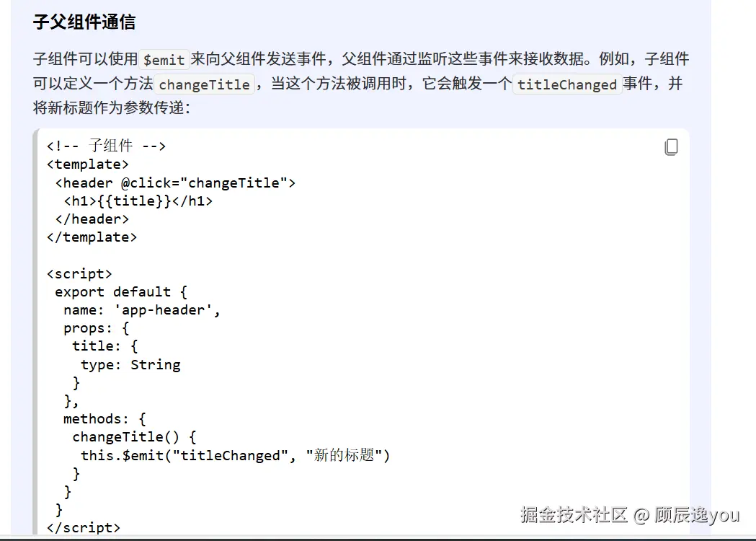This screenshot has height=541, width=756.
Task: Click the header @click="changeTitle" line
Action: click(x=175, y=183)
